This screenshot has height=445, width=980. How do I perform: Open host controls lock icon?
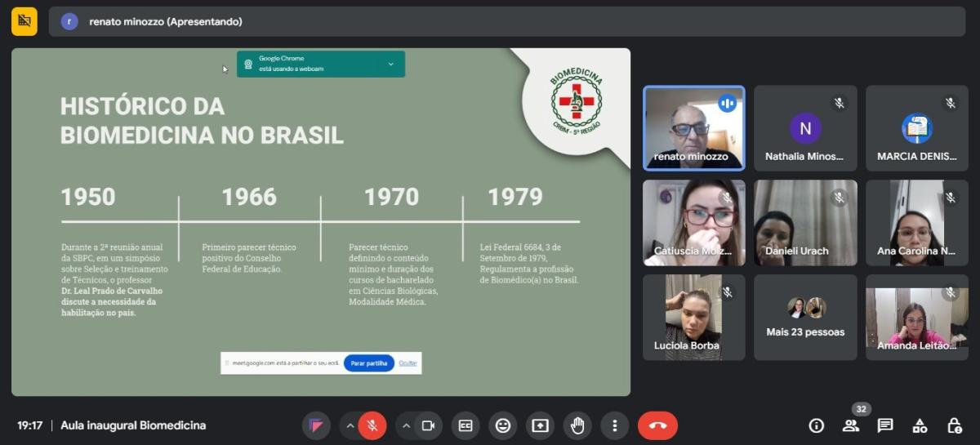(x=954, y=425)
